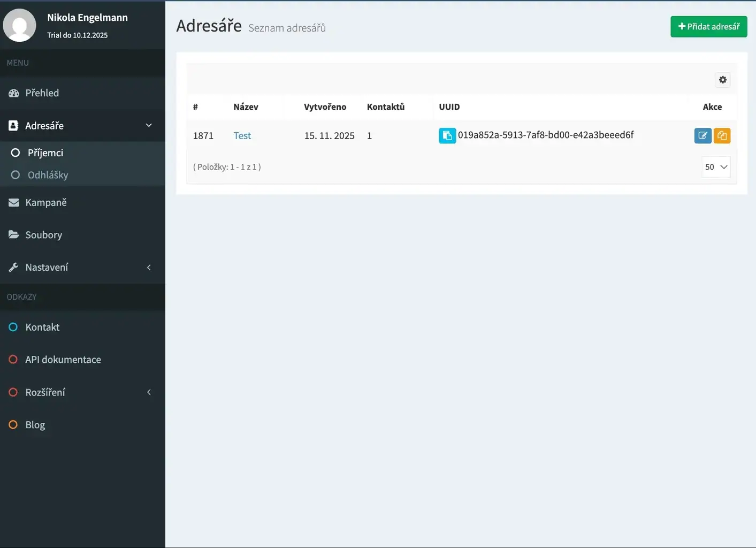Viewport: 756px width, 548px height.
Task: Open table settings gear icon
Action: click(x=722, y=80)
